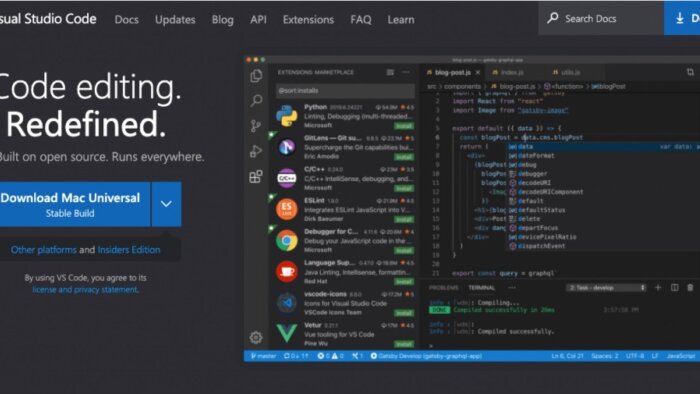Click the @sort:installs extensions search box
Image resolution: width=700 pixels, height=394 pixels.
point(345,91)
